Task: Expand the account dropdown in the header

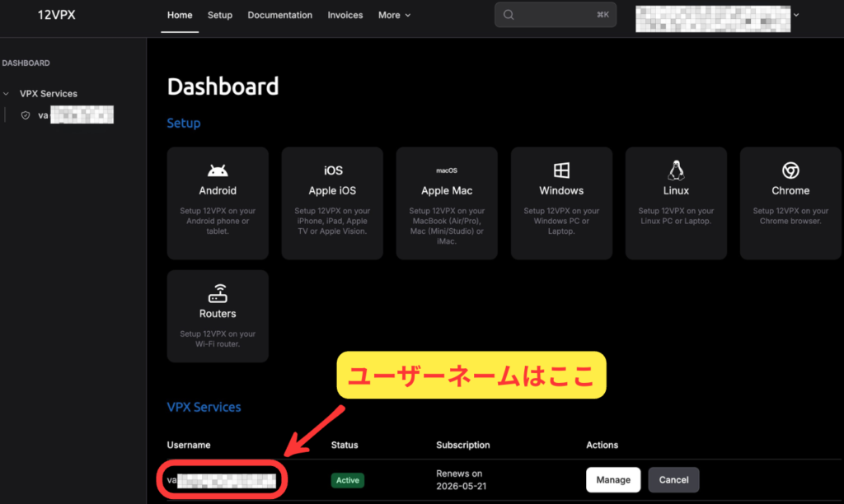Action: point(795,15)
